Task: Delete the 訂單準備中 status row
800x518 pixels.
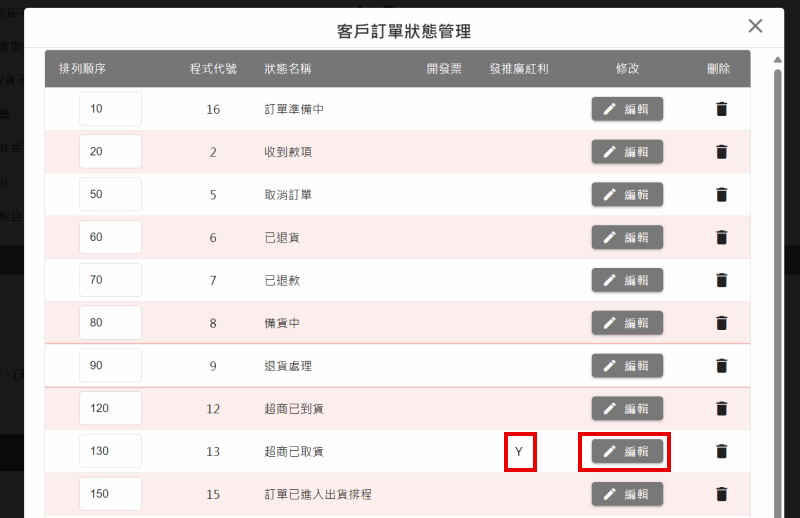Action: (721, 109)
